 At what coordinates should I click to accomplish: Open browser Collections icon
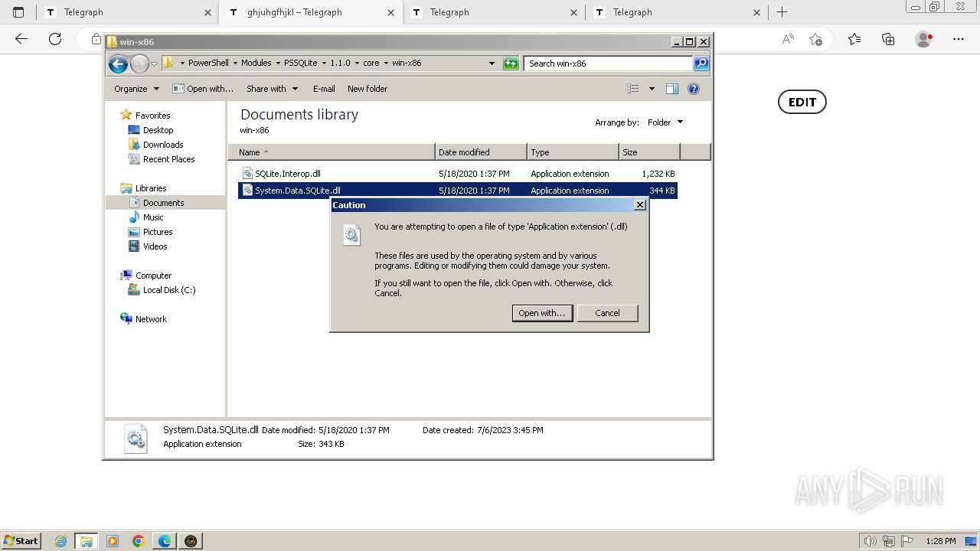pyautogui.click(x=888, y=39)
